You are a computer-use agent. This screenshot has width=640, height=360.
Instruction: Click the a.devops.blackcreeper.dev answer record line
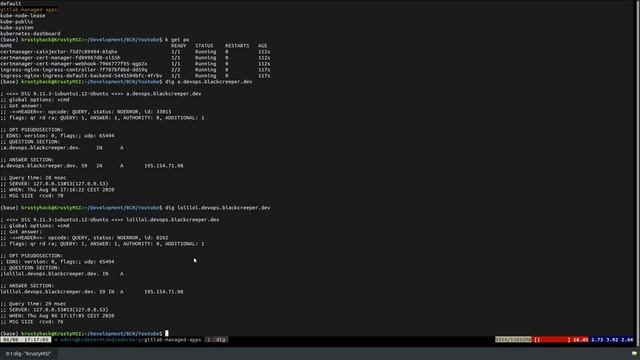(x=91, y=166)
